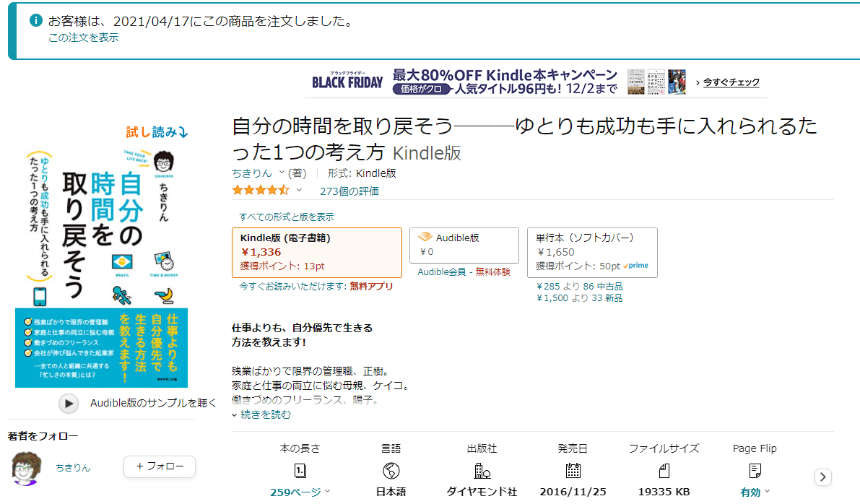Click the book length page icon
The width and height of the screenshot is (860, 504).
[x=300, y=471]
